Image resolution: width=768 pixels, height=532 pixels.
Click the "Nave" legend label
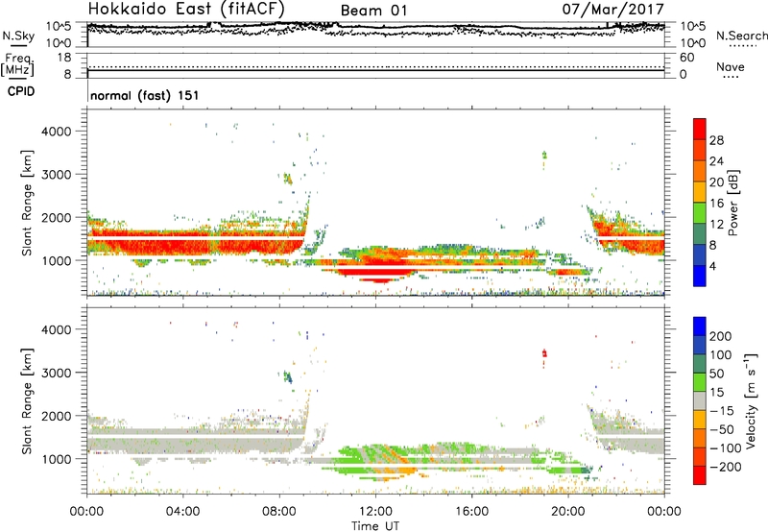tap(731, 66)
